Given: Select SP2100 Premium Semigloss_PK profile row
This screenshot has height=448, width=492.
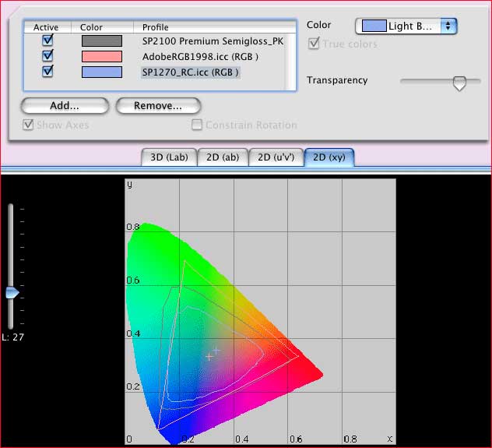Looking at the screenshot, I should [x=213, y=41].
